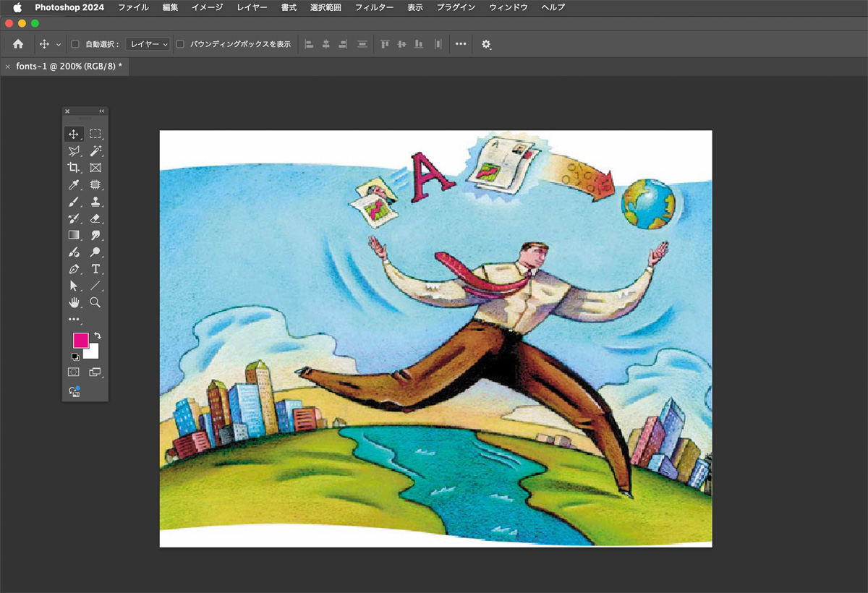The width and height of the screenshot is (868, 593).
Task: Select the Clone Stamp tool
Action: [x=95, y=202]
